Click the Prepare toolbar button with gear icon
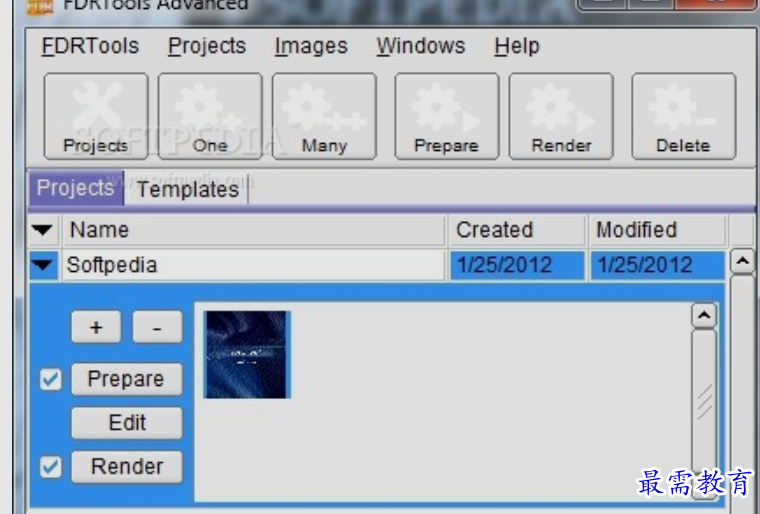Viewport: 760px width, 514px height. tap(446, 116)
